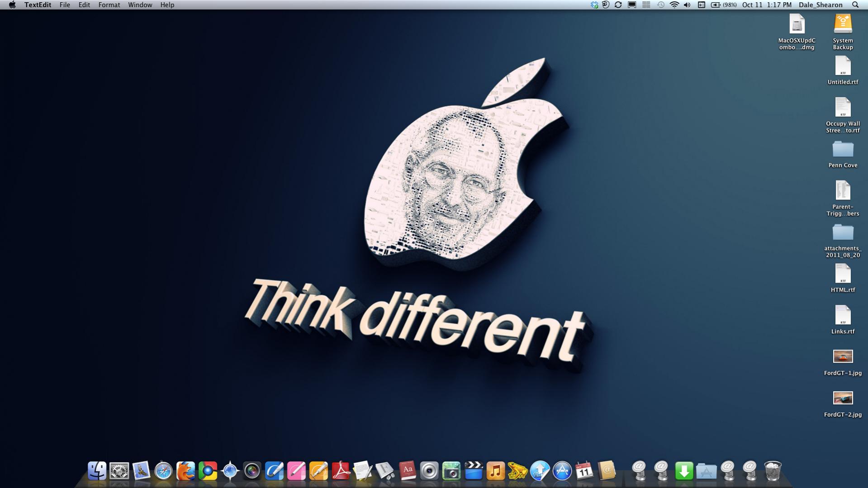Viewport: 868px width, 488px height.
Task: Open the green camera app in Dock
Action: tap(451, 471)
